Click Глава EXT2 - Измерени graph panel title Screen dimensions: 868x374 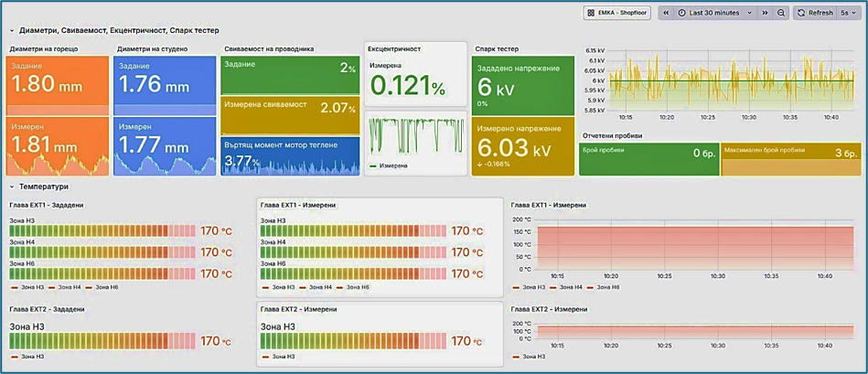click(549, 309)
